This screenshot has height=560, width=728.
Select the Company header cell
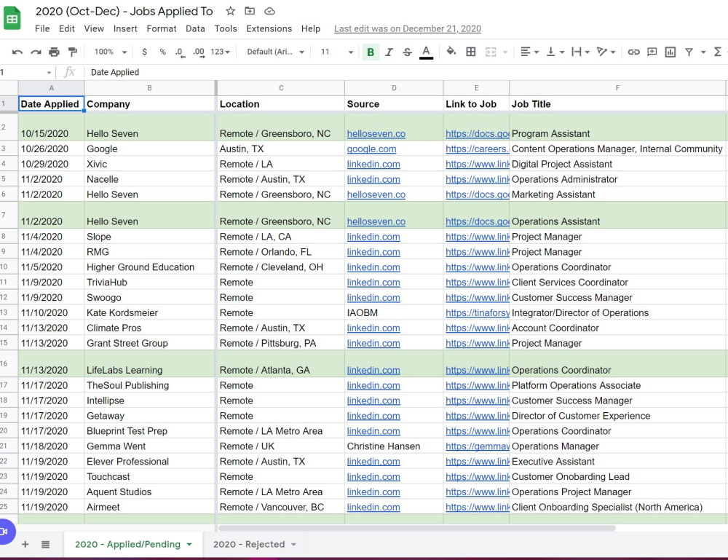tap(149, 104)
